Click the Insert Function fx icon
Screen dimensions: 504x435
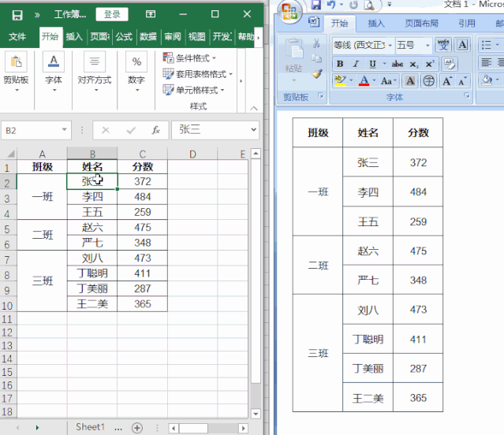156,130
